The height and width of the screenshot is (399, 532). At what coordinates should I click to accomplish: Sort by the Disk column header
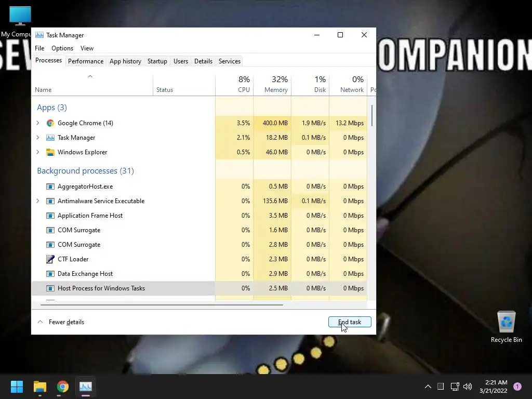(310, 85)
